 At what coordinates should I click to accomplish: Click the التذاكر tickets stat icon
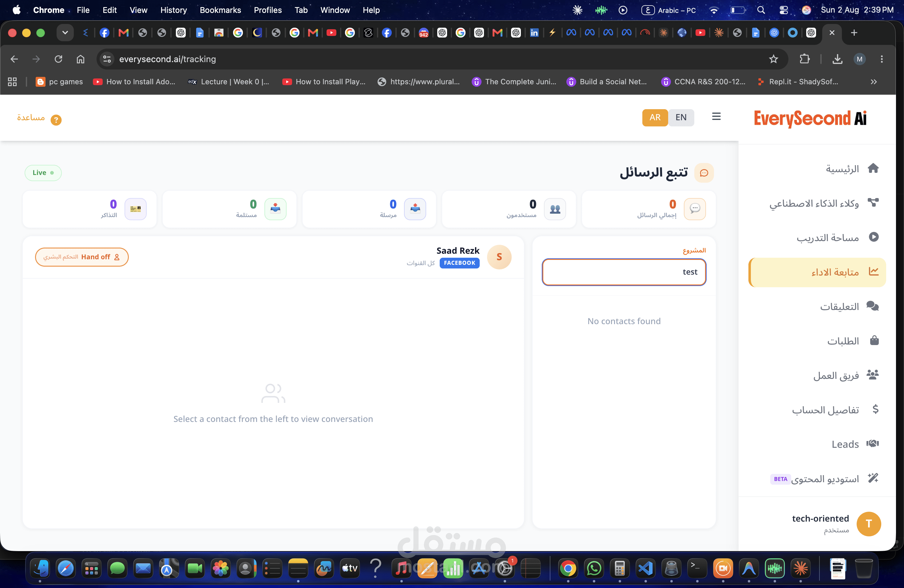point(136,209)
